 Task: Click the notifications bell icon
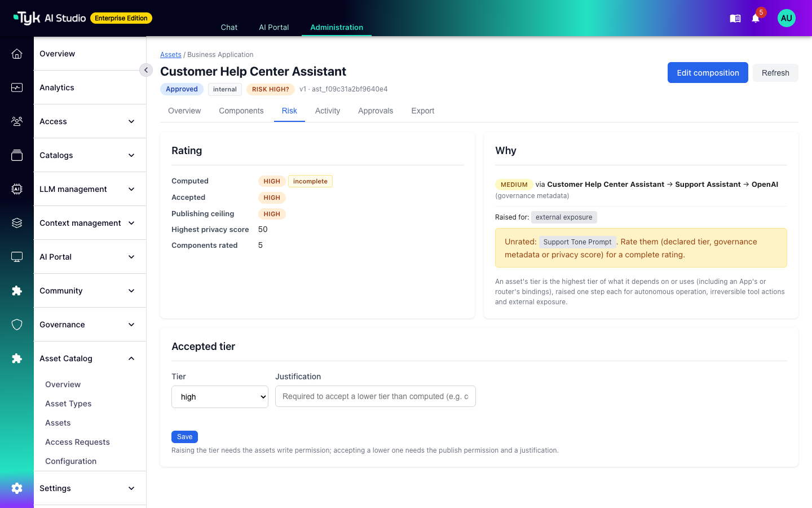(x=756, y=18)
